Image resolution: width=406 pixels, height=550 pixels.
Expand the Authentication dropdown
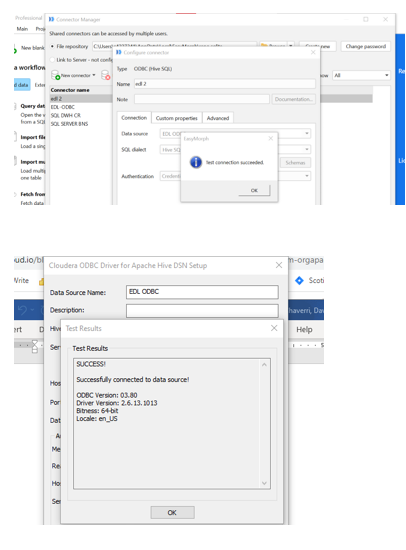pos(307,176)
